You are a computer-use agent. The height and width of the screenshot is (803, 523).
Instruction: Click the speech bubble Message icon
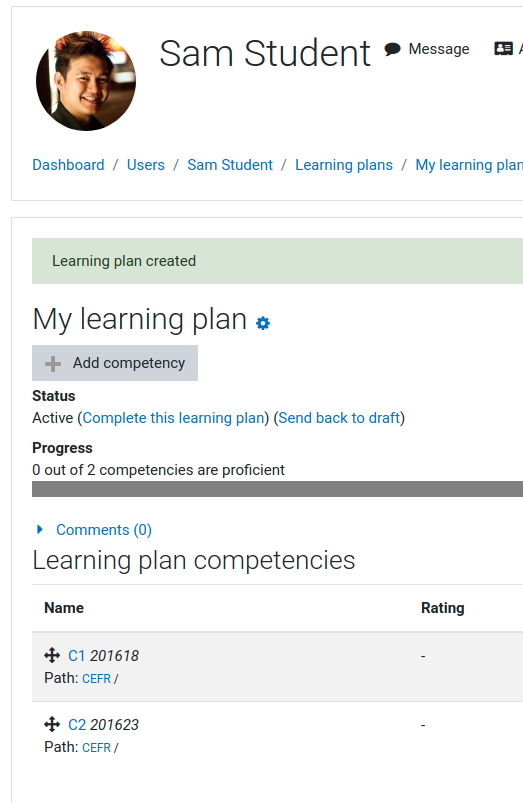click(392, 49)
